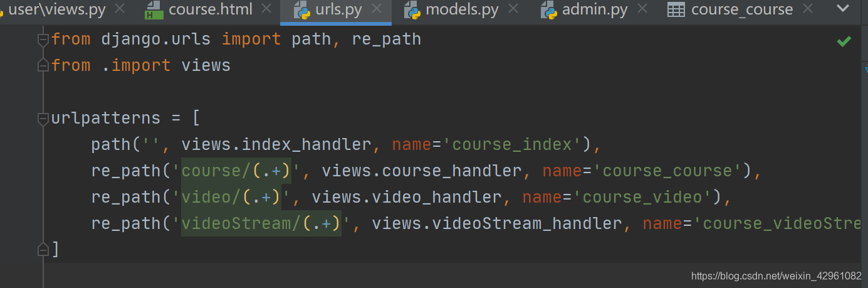Click the 'urlpatterns' variable name

(106, 118)
